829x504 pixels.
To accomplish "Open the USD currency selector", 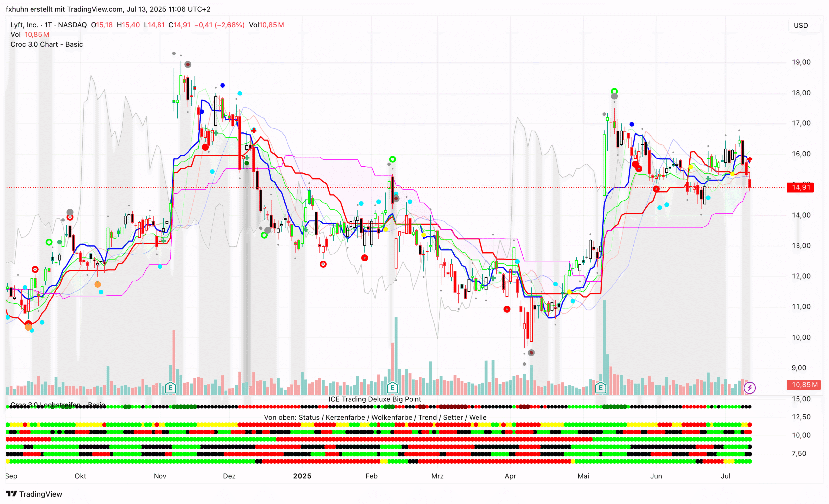I will point(801,26).
